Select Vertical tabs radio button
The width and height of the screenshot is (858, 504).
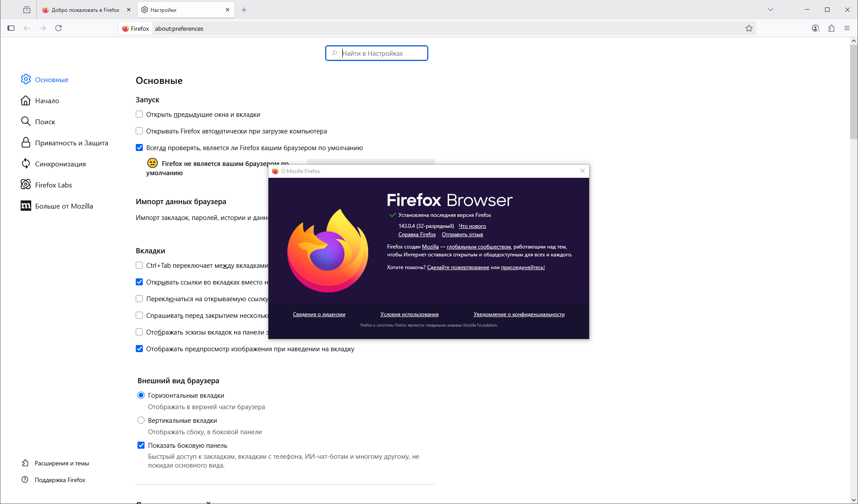point(141,420)
